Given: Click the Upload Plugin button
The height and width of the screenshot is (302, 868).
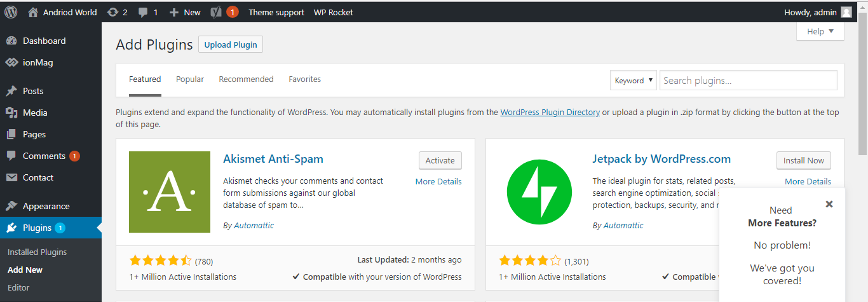Looking at the screenshot, I should [x=231, y=45].
